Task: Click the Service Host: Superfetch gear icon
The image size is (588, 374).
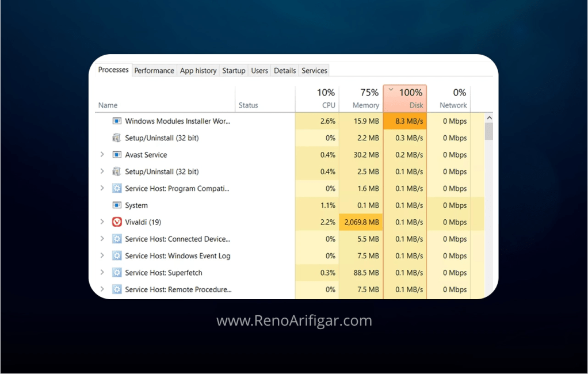Action: (x=117, y=272)
